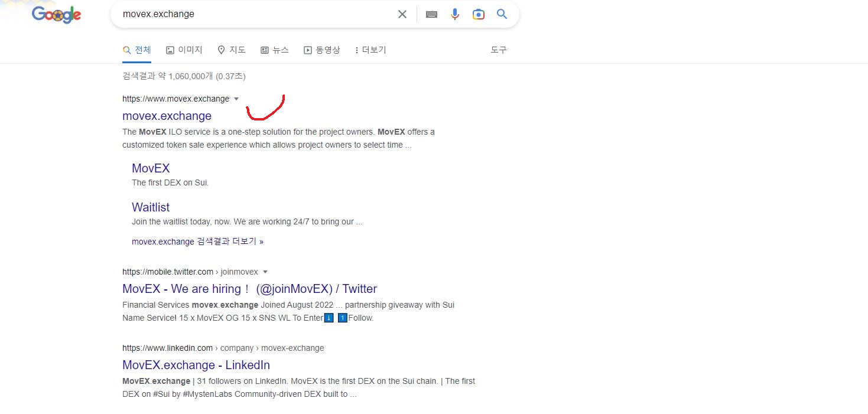Click the snippet 'The first DEX on Sui.'

(170, 182)
